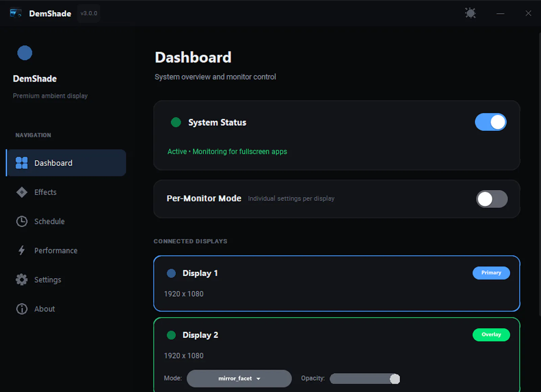Click the blue dot beside Display 1

[171, 273]
